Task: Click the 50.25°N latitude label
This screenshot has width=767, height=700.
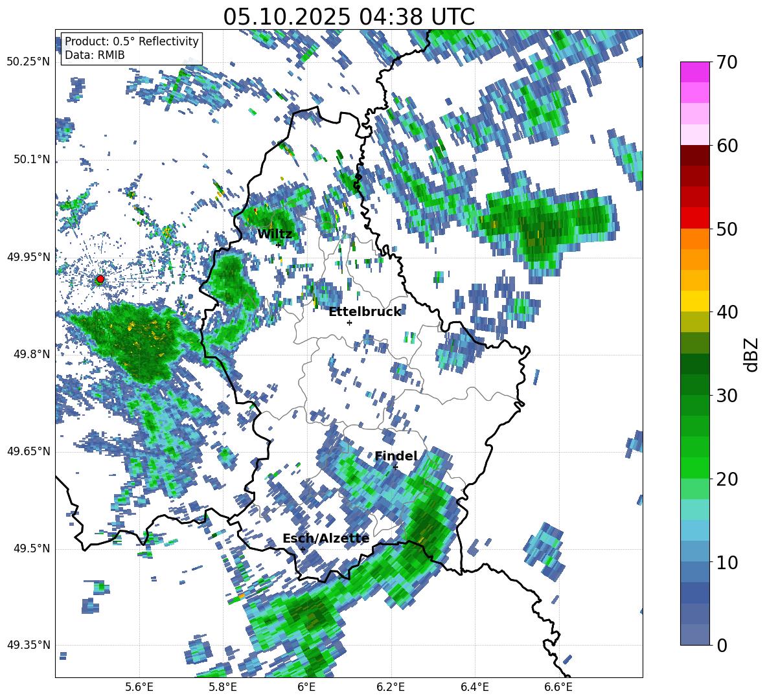Action: (x=29, y=62)
